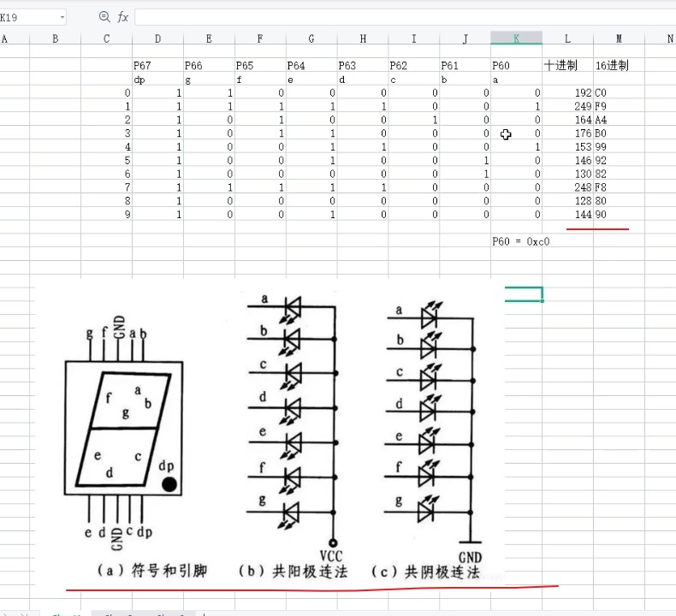Select the 十进制 header cell
Screen dimensions: 676x616
tap(568, 66)
